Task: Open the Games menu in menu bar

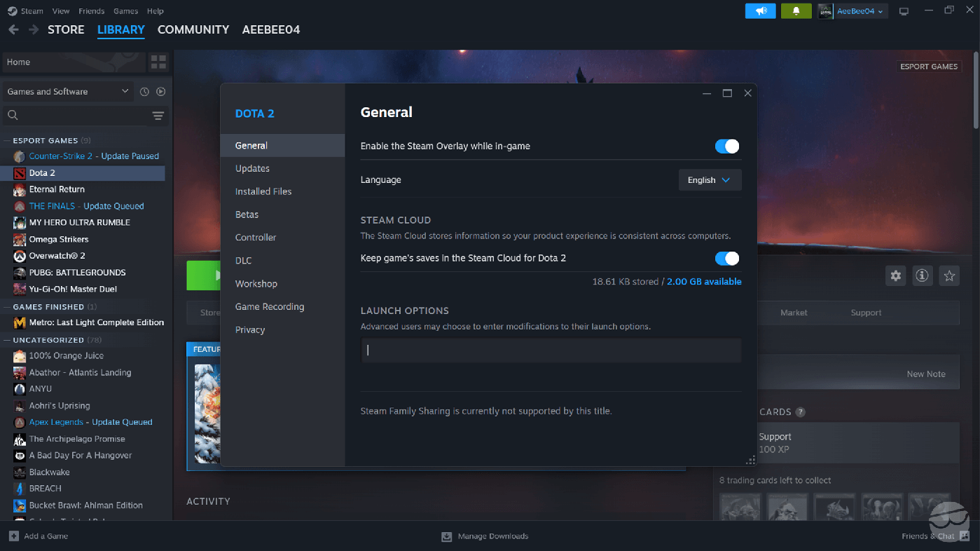Action: [x=125, y=11]
